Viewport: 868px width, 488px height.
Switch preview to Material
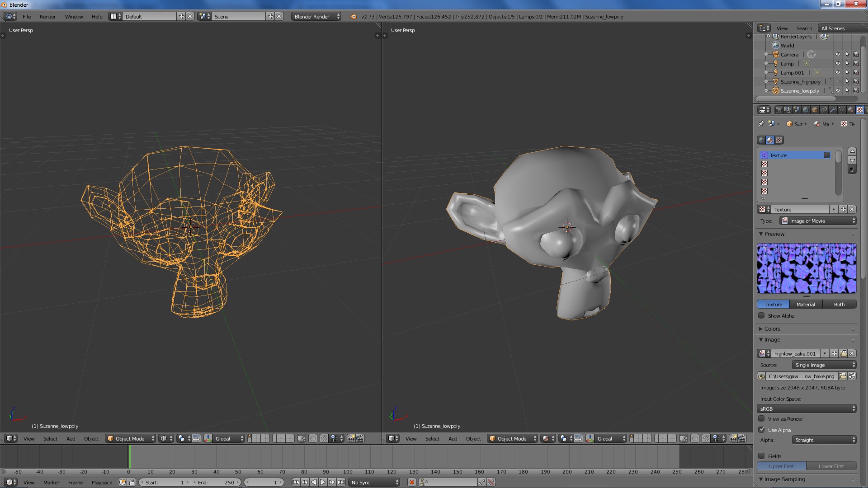[806, 304]
